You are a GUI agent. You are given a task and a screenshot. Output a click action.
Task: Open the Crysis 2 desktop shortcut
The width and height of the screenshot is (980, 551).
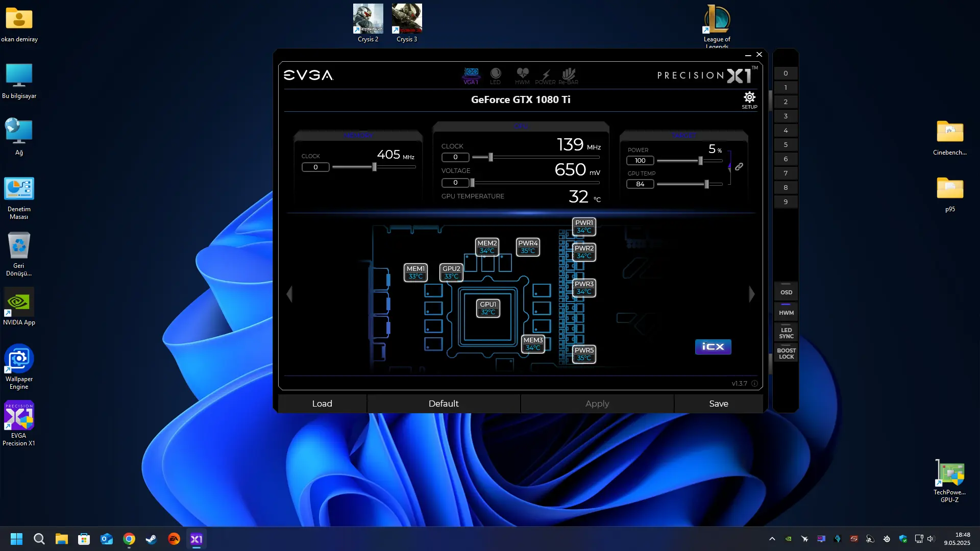point(368,23)
